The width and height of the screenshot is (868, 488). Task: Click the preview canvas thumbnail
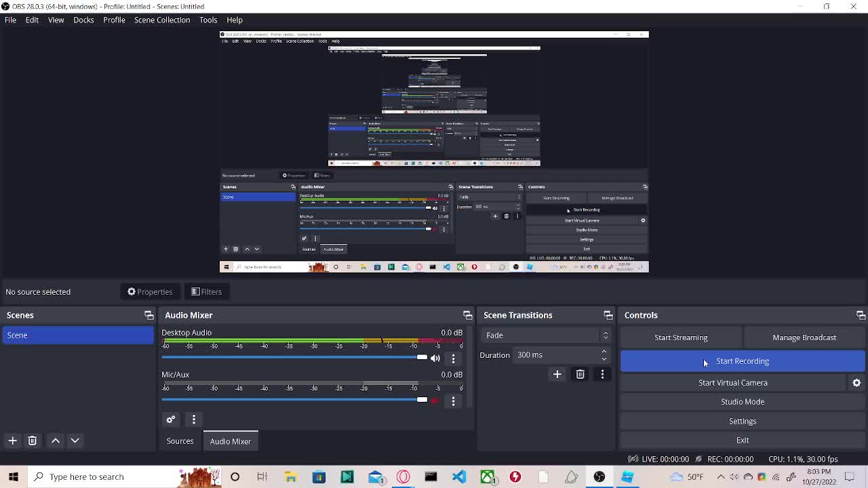(x=434, y=152)
